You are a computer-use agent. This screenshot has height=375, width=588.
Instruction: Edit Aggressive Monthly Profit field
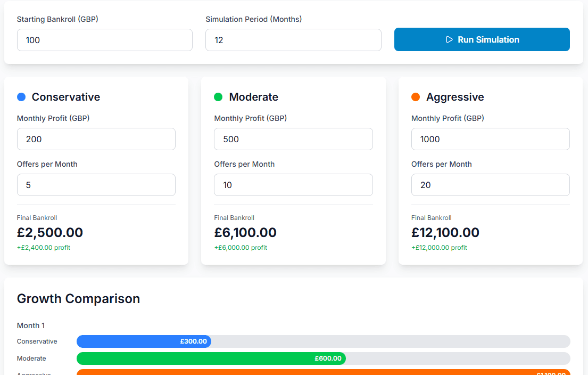click(x=490, y=139)
